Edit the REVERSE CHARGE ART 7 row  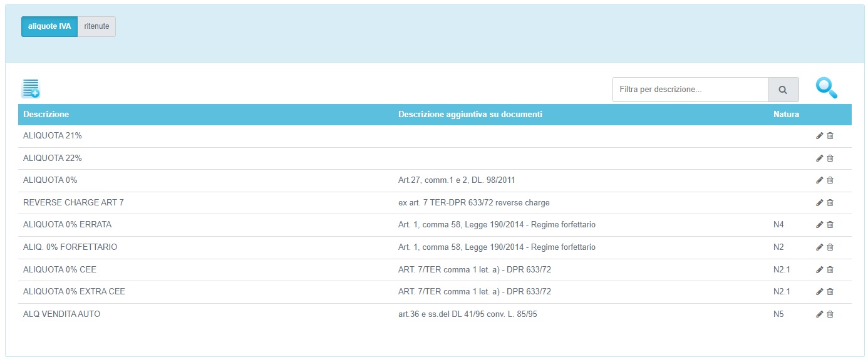click(820, 203)
